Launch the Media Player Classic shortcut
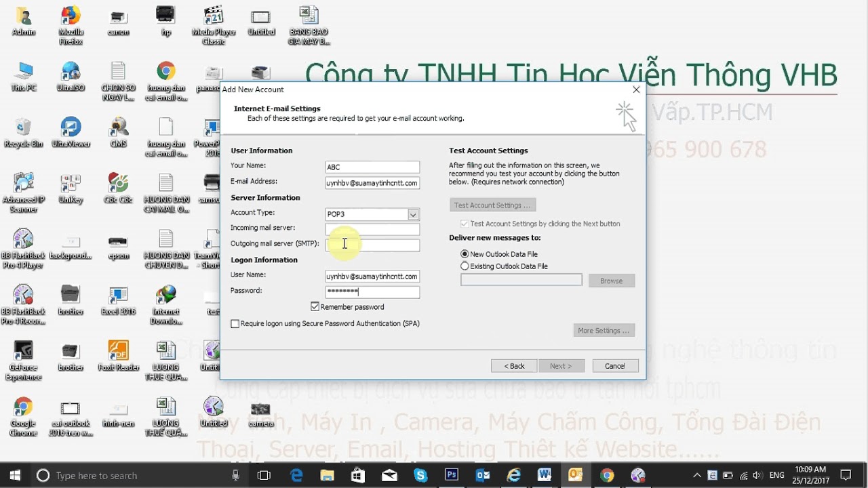Image resolution: width=868 pixels, height=488 pixels. [x=213, y=25]
